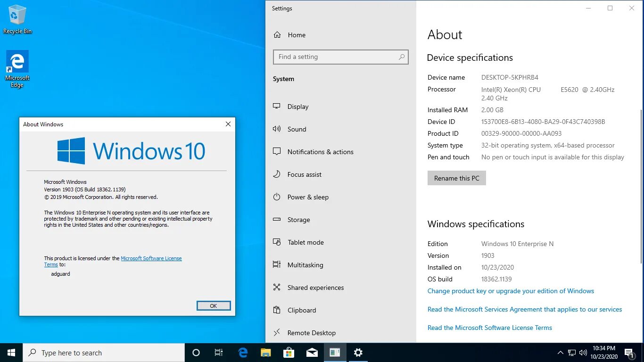Image resolution: width=644 pixels, height=362 pixels.
Task: Click the Rename this PC button
Action: click(x=456, y=178)
